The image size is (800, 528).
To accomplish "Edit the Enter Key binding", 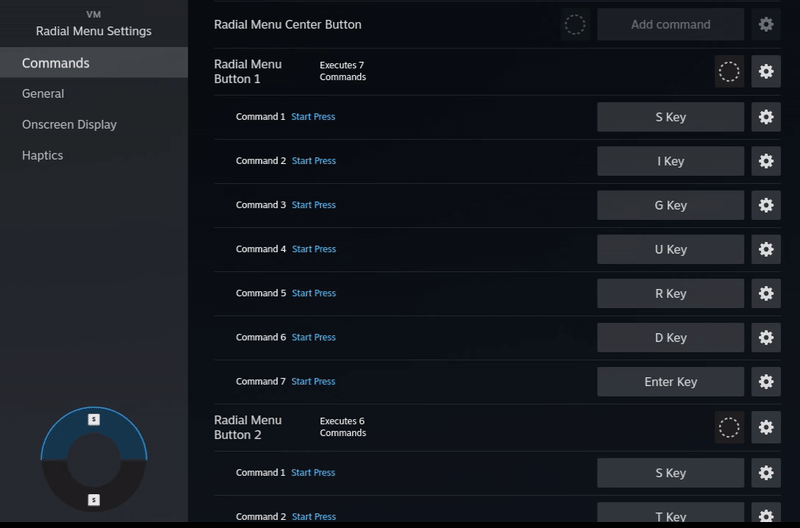I will point(670,381).
